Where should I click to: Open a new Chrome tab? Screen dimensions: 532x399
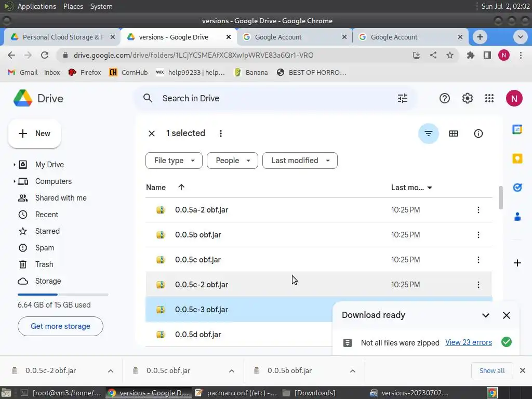(480, 37)
